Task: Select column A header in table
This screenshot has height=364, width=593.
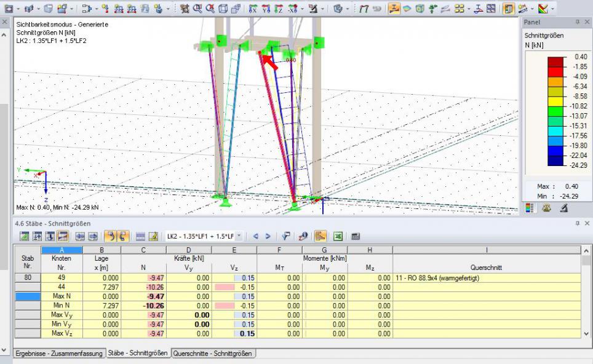Action: click(62, 250)
